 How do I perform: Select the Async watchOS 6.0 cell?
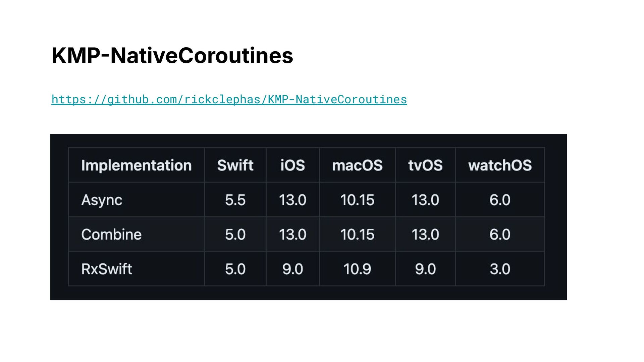(500, 200)
